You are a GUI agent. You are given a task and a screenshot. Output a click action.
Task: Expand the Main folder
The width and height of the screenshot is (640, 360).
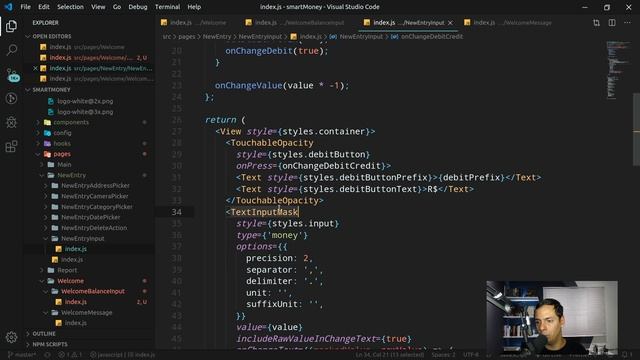click(x=64, y=164)
